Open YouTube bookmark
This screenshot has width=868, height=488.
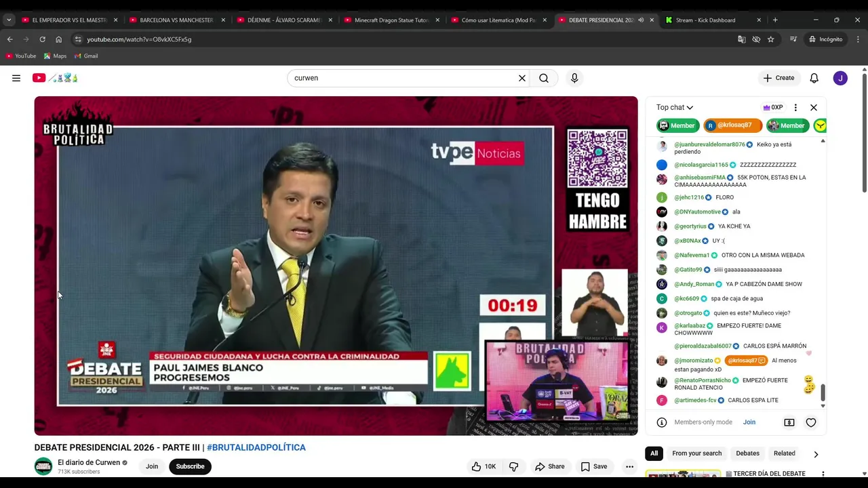click(x=21, y=56)
